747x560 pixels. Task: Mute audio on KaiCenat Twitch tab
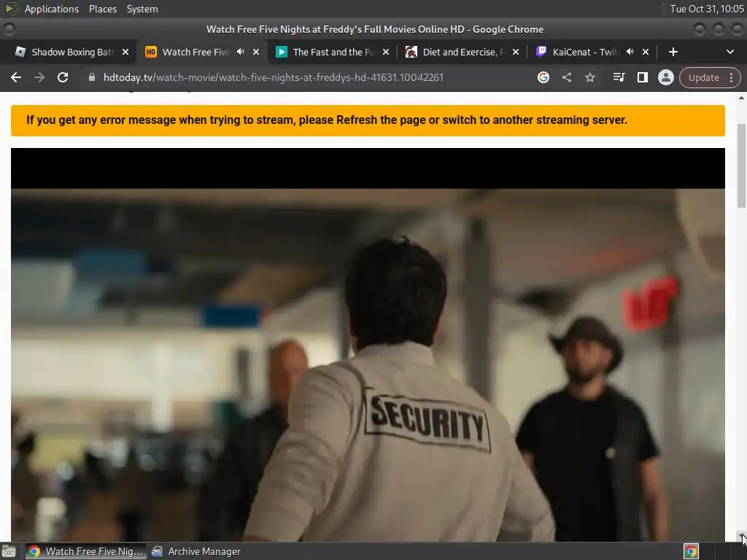pyautogui.click(x=630, y=52)
